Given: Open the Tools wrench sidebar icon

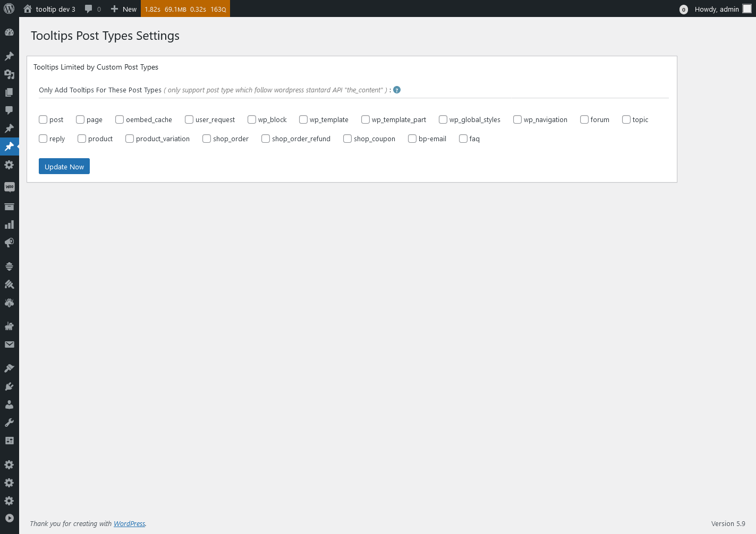Looking at the screenshot, I should point(9,422).
